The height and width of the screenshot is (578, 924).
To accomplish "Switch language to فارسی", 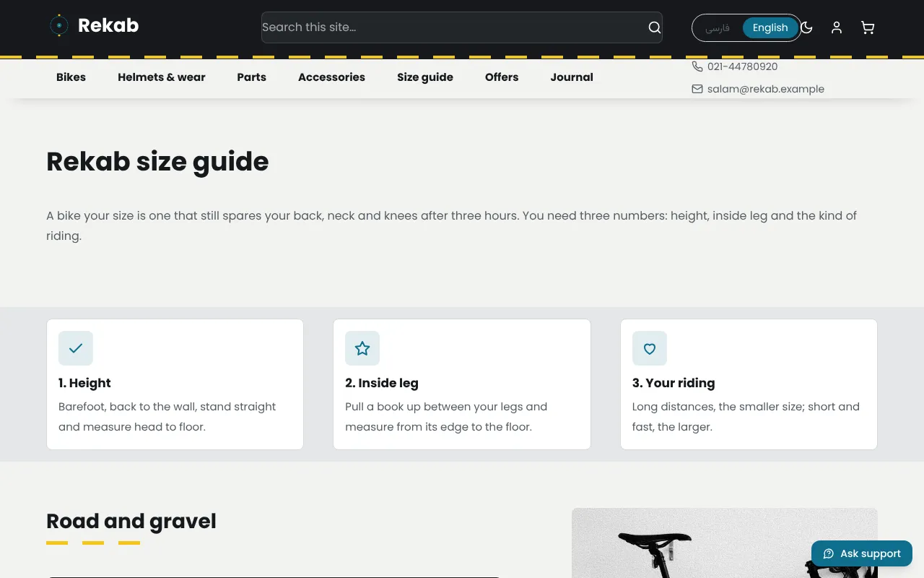I will [718, 27].
